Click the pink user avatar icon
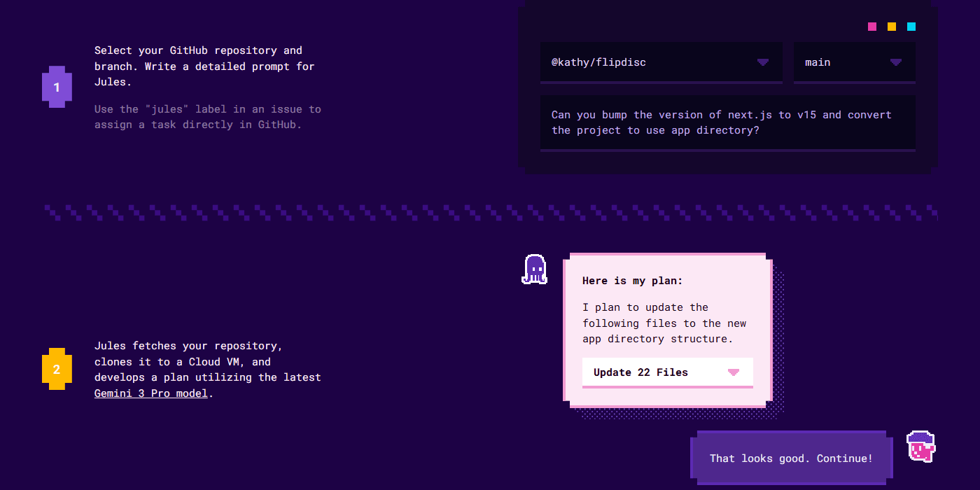980x490 pixels. (920, 447)
